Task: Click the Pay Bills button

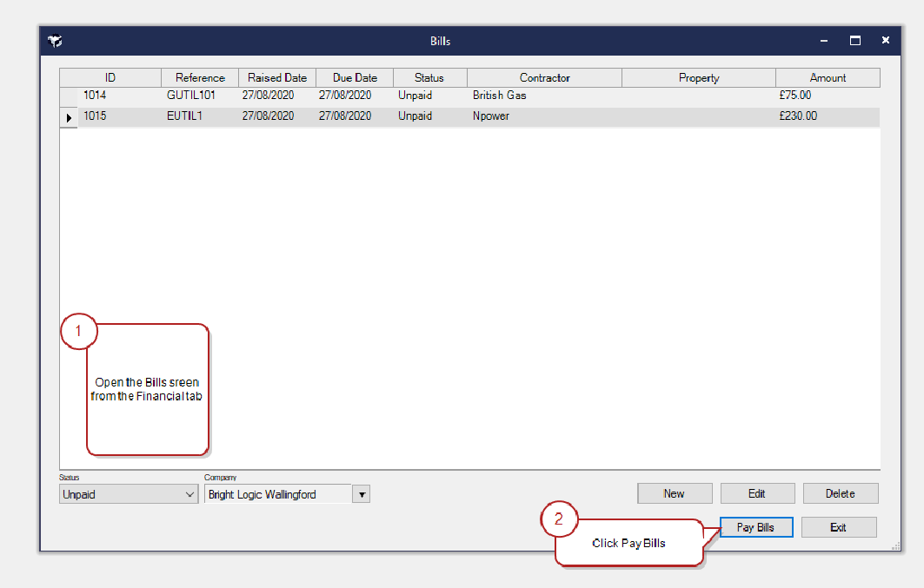Action: click(755, 527)
